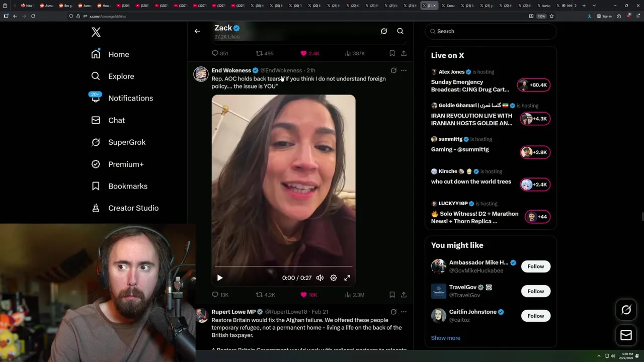Open SuperGrok in sidebar
Viewport: 644px width, 362px height.
[118, 142]
